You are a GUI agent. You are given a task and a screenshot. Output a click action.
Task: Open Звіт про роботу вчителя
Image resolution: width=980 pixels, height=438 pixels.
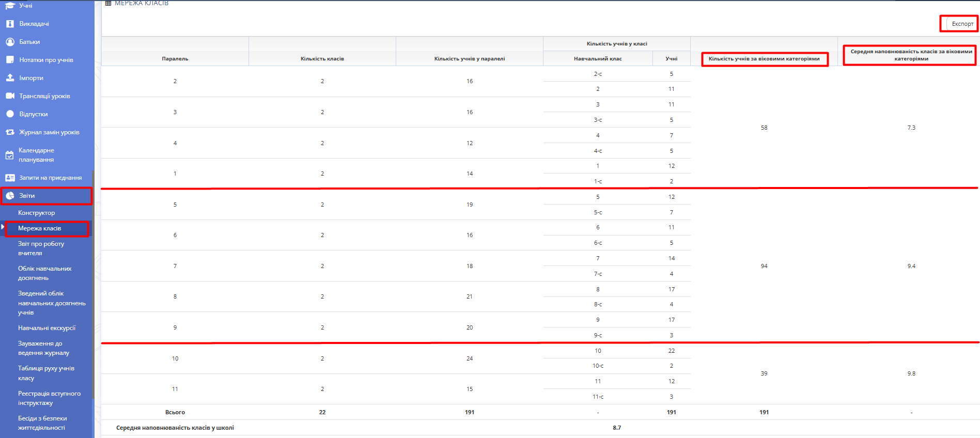[41, 248]
